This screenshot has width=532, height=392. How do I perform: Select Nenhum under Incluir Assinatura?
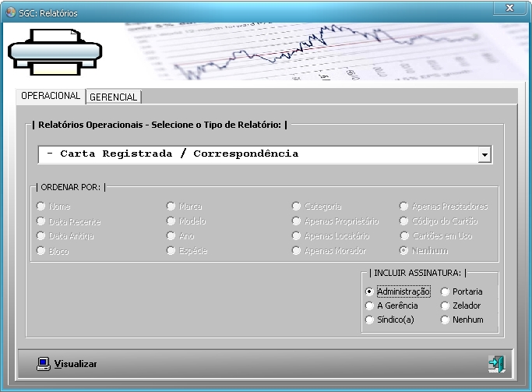click(446, 320)
